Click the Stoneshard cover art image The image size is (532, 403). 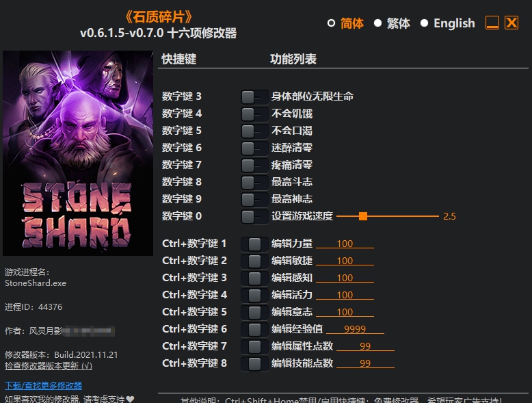click(x=78, y=153)
